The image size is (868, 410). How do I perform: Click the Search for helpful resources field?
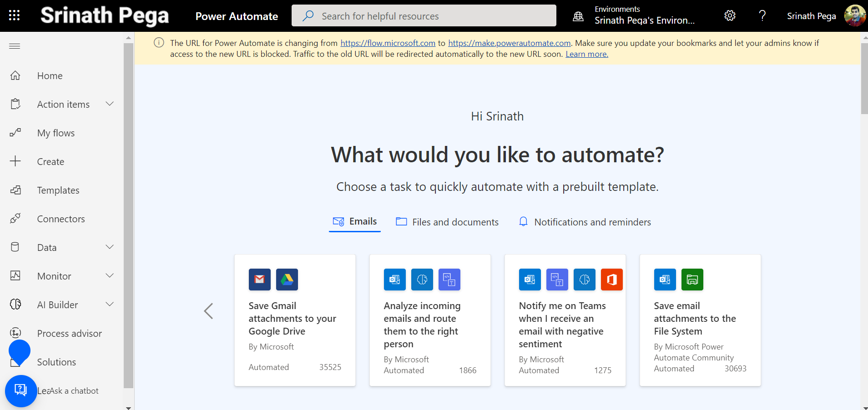click(x=424, y=16)
